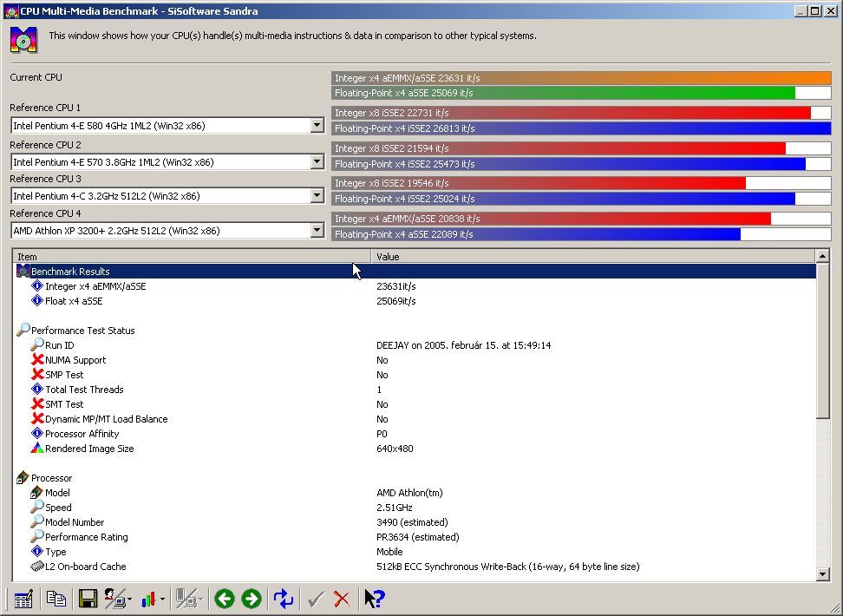Click the red X cancel toolbar icon
This screenshot has height=616, width=843.
342,599
